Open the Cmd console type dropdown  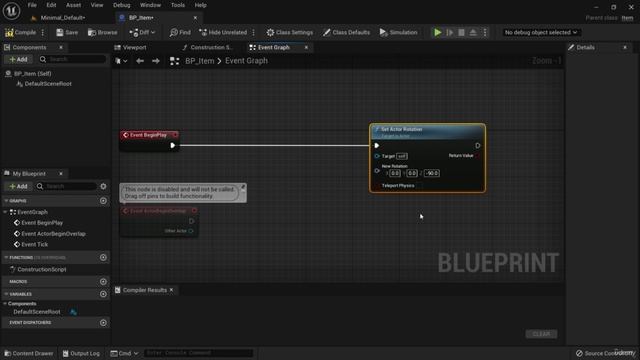point(124,353)
